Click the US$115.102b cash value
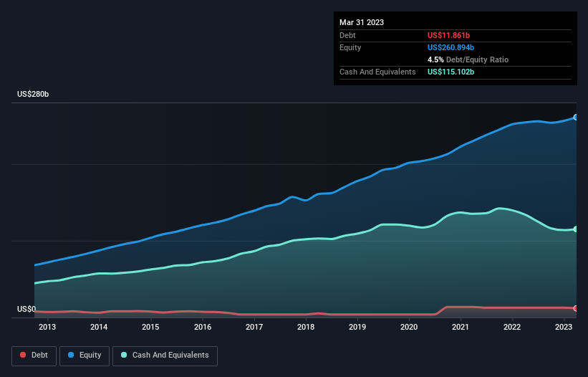The image size is (588, 377). click(x=450, y=72)
